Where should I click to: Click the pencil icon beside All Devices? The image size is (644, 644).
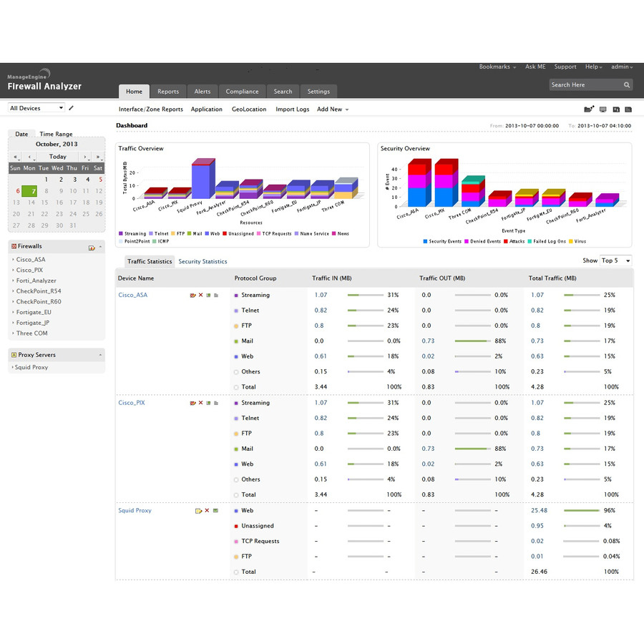point(71,108)
